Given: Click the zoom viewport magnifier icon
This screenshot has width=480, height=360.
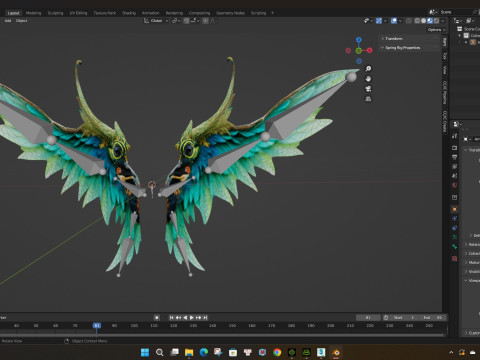Looking at the screenshot, I should pyautogui.click(x=368, y=69).
